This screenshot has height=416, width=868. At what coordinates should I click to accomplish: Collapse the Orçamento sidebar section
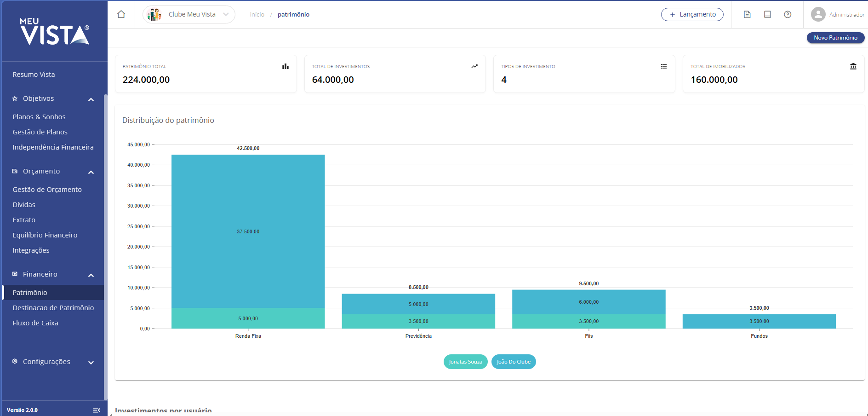91,172
